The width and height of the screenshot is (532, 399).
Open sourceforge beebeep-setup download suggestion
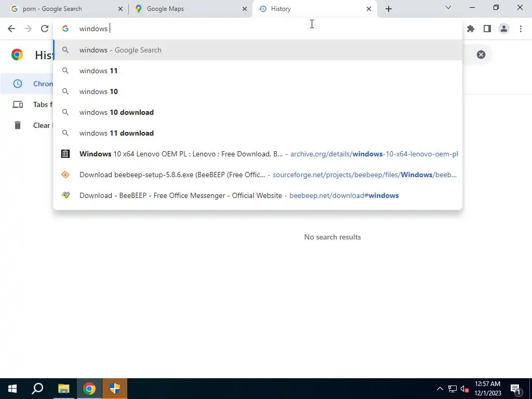pyautogui.click(x=258, y=175)
